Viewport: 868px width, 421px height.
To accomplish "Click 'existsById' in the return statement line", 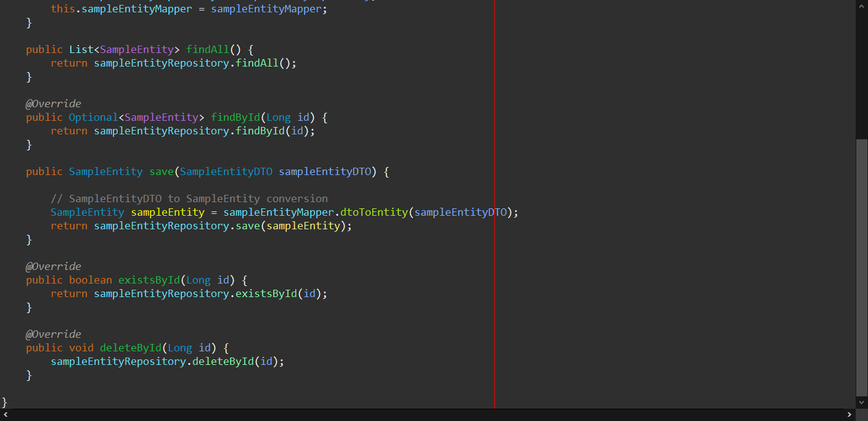I will (266, 293).
